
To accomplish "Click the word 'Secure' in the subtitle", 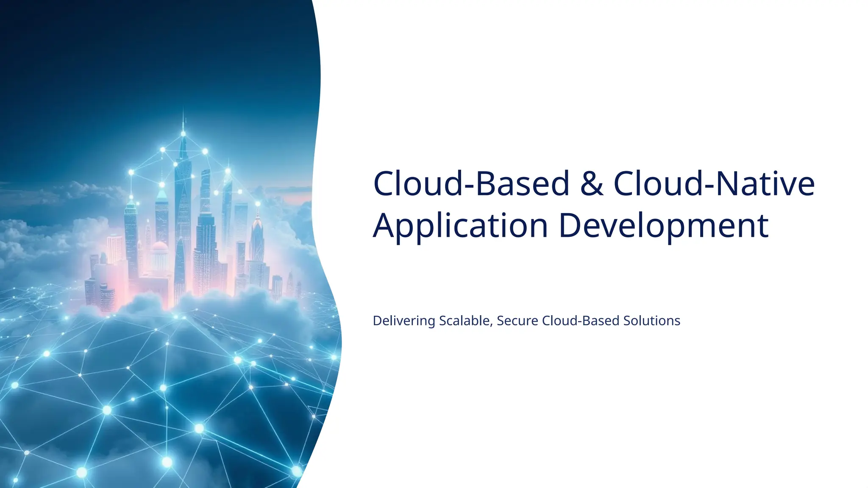I will tap(517, 321).
